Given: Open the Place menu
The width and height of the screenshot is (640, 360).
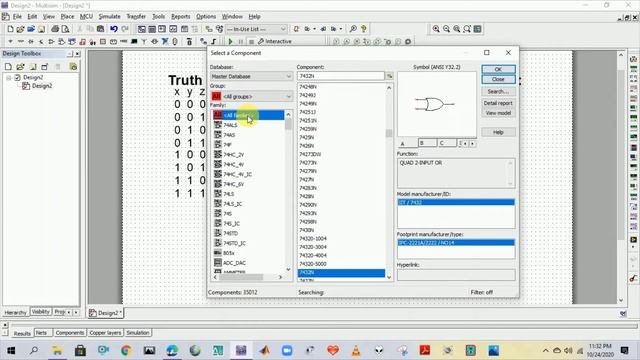Looking at the screenshot, I should click(x=67, y=17).
